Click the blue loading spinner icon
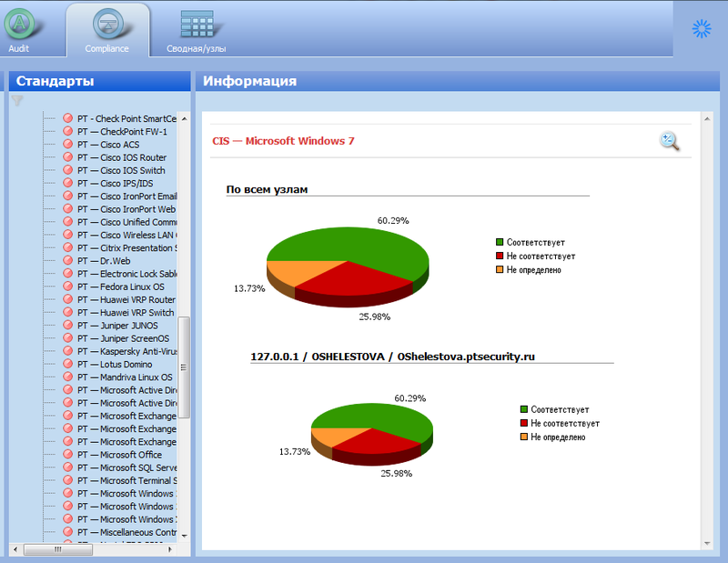728x563 pixels. tap(701, 29)
